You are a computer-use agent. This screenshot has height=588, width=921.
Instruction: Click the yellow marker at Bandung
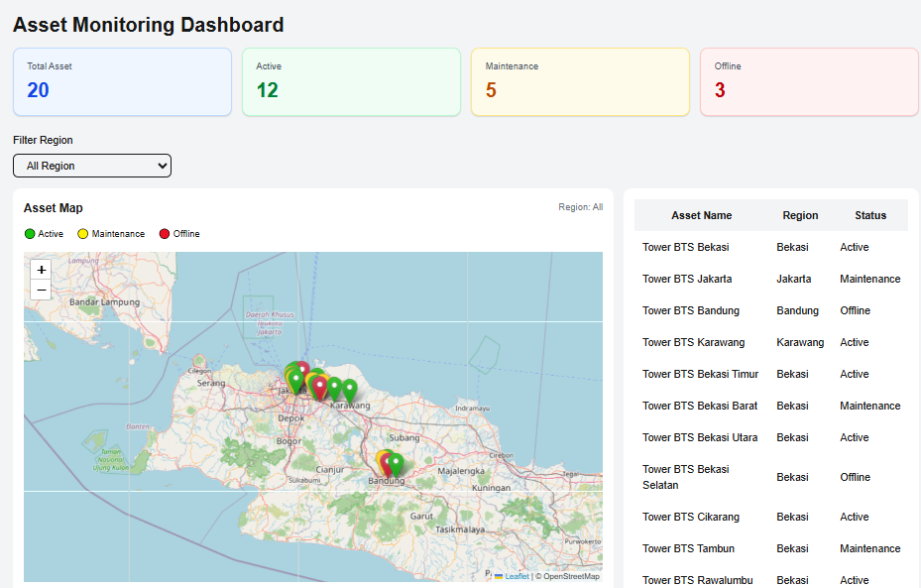tap(380, 458)
